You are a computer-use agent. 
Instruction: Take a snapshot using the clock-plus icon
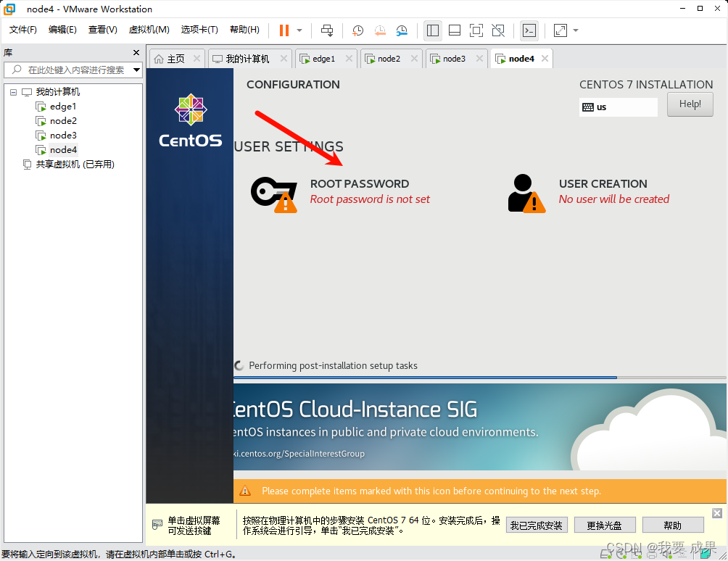click(x=357, y=30)
